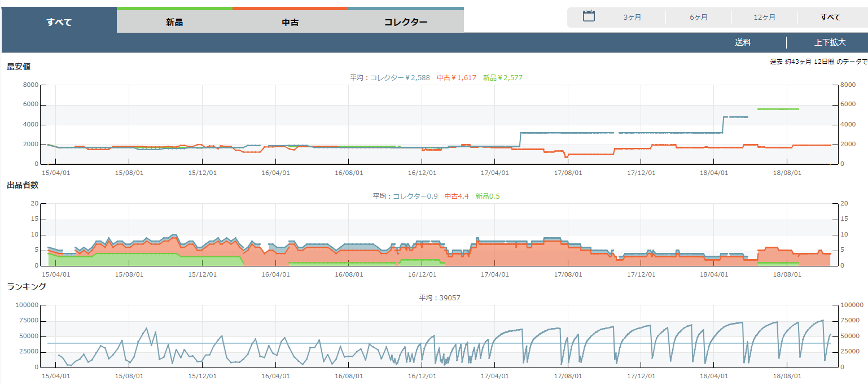Set the period to 12ヶ月

[764, 17]
